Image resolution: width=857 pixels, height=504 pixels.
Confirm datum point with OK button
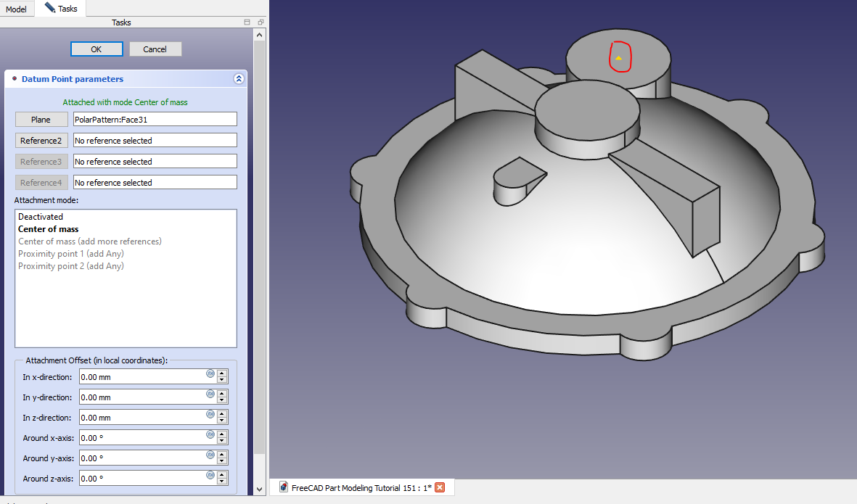[x=97, y=49]
